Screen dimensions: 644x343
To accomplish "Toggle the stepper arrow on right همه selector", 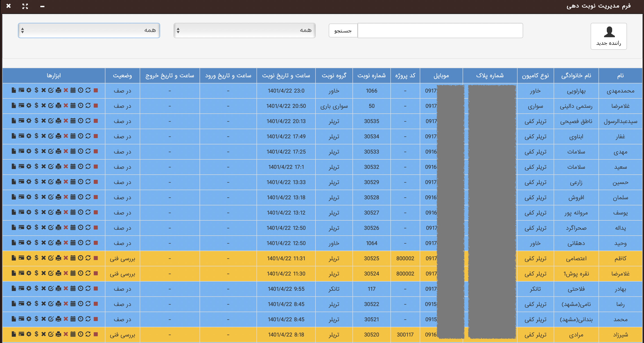I will [178, 31].
